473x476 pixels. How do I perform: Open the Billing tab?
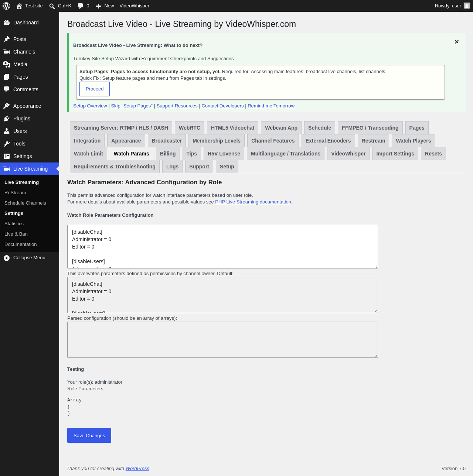click(168, 154)
